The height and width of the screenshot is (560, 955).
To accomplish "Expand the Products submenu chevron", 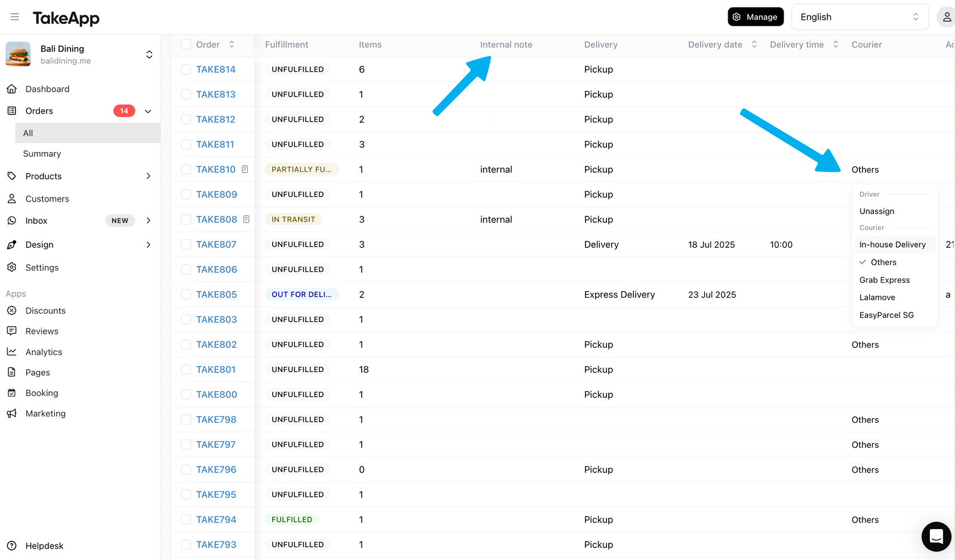I will pyautogui.click(x=149, y=176).
